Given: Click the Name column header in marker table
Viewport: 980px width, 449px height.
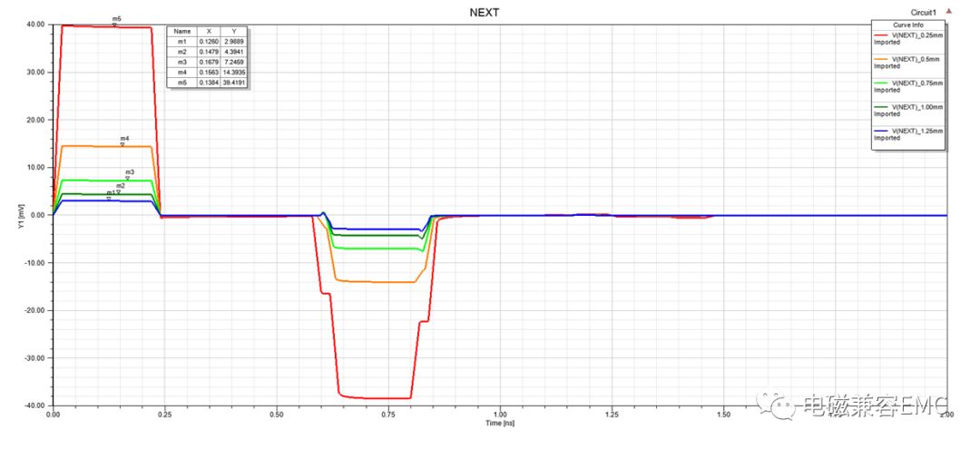Looking at the screenshot, I should (182, 31).
